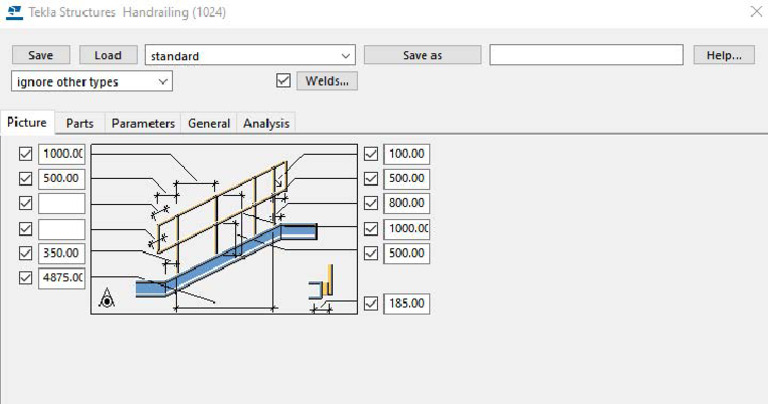
Task: Expand the 'ignore other types' dropdown
Action: [x=92, y=82]
